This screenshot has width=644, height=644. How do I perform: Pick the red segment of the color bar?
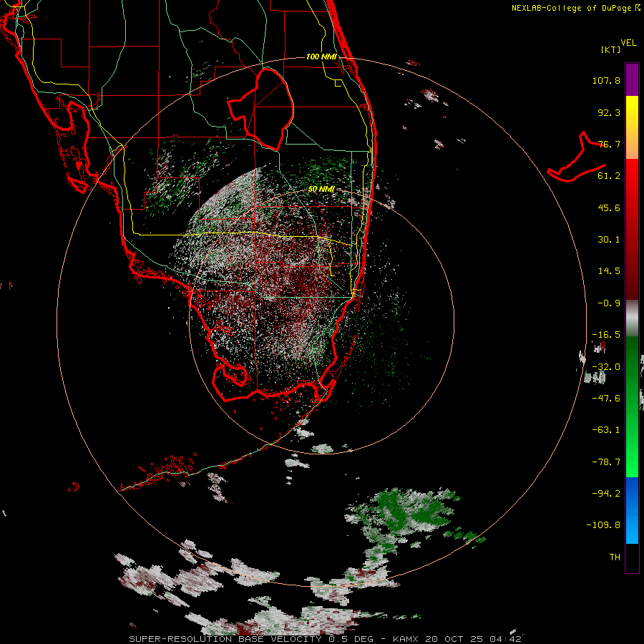click(632, 229)
